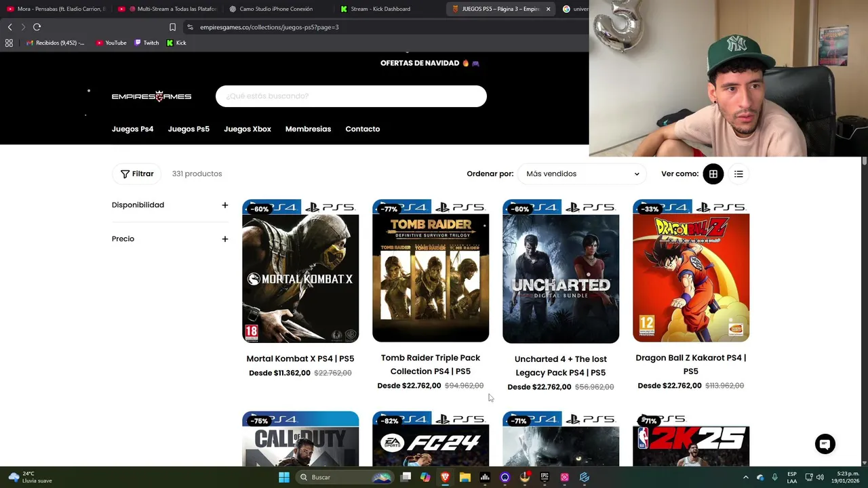The height and width of the screenshot is (488, 868).
Task: Click the Filtrar button
Action: click(x=137, y=174)
